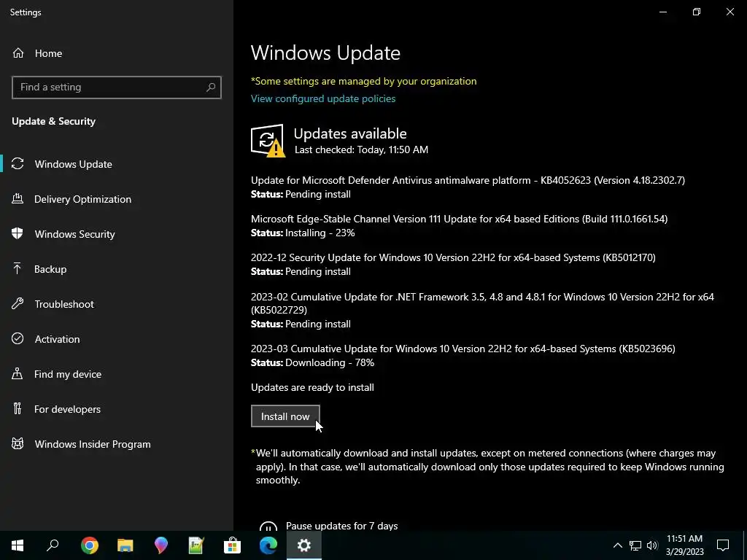Click the Find my device person icon

coord(18,373)
